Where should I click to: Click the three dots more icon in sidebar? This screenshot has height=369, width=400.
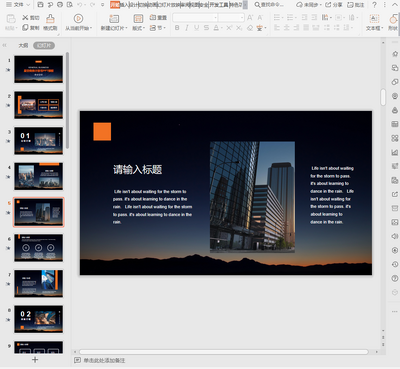click(395, 311)
